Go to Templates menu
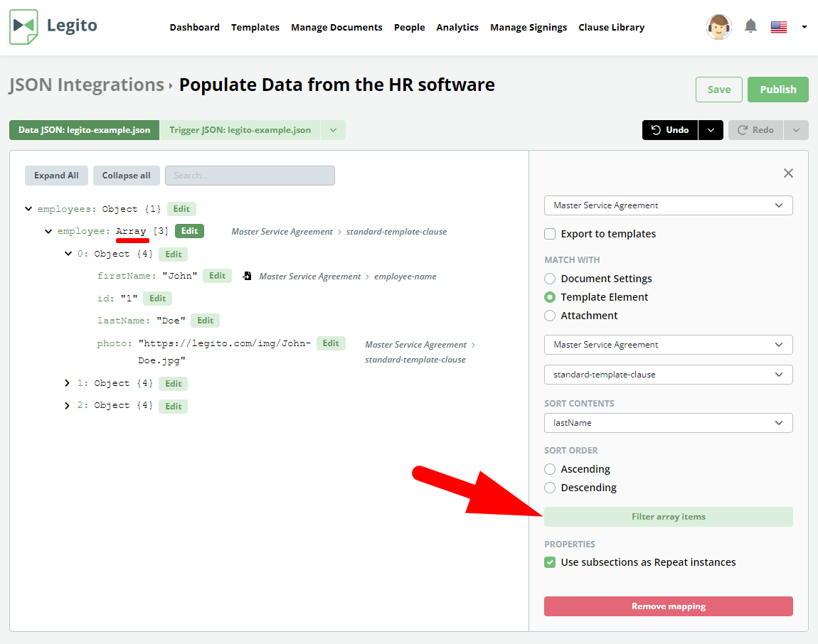The image size is (818, 644). 255,27
